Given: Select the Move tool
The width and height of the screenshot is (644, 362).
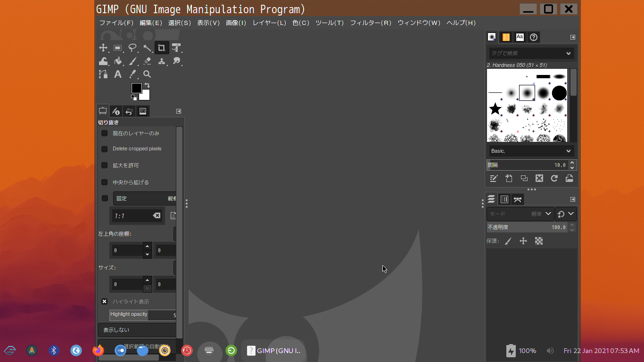Looking at the screenshot, I should [x=103, y=48].
